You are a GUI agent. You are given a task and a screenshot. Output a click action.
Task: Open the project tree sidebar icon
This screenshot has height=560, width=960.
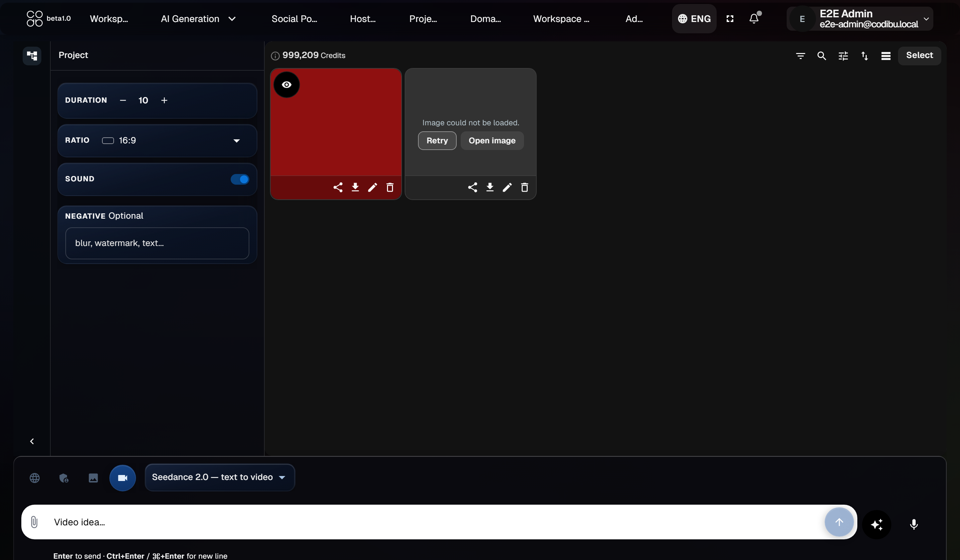click(x=32, y=56)
